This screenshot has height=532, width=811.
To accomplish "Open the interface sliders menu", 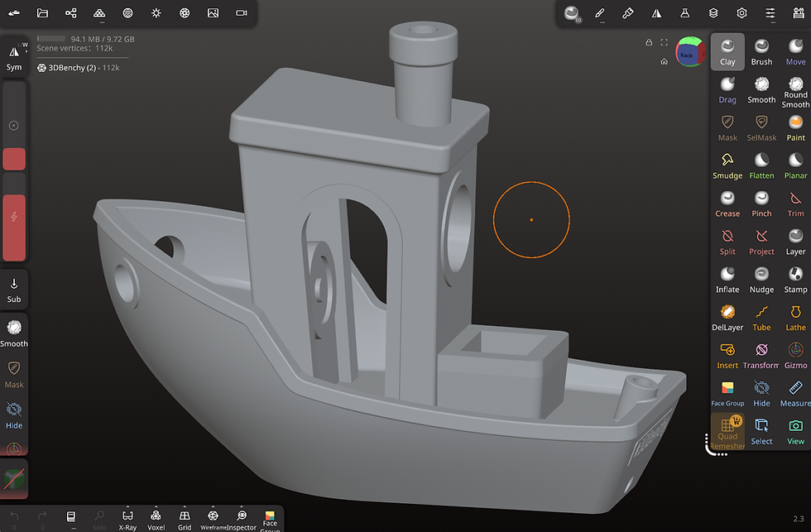I will tap(770, 13).
